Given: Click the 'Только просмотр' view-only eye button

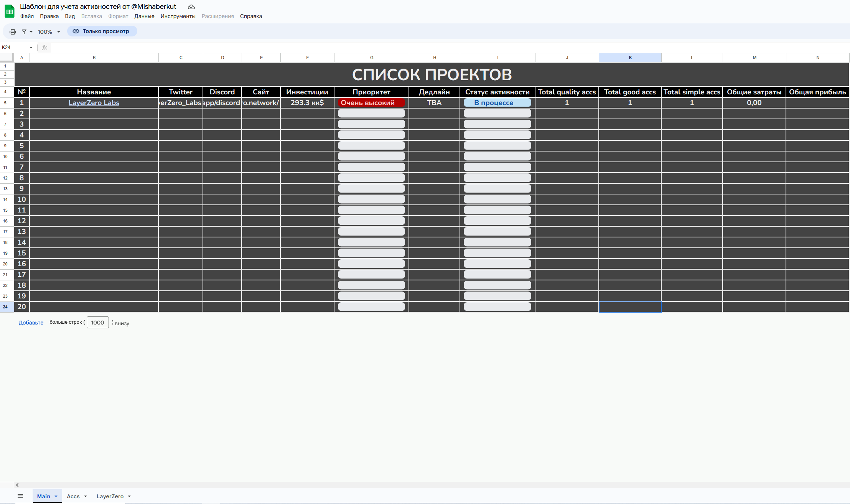Looking at the screenshot, I should coord(102,31).
